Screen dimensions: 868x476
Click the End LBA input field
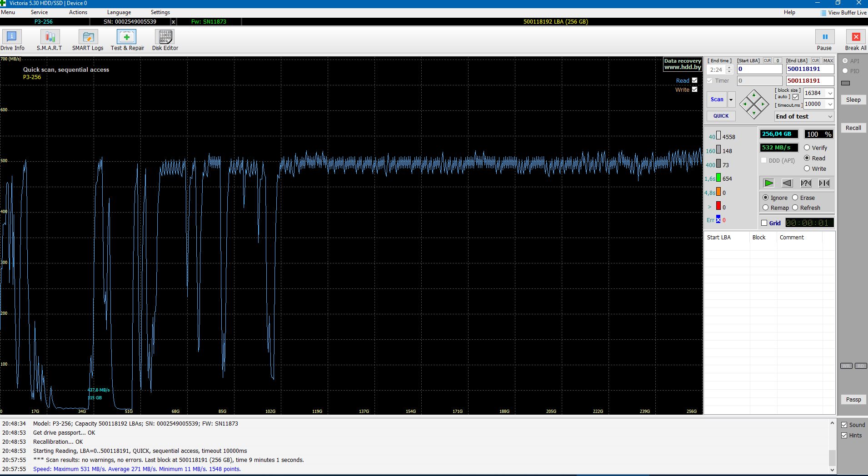(810, 69)
